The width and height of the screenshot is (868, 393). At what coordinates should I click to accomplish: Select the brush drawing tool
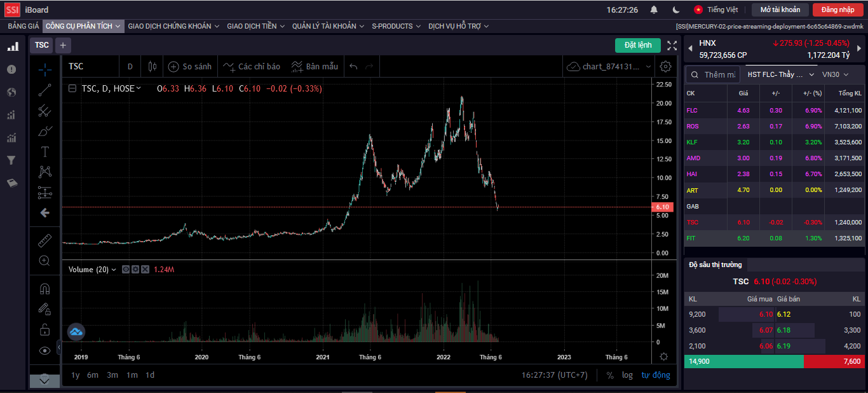click(x=44, y=131)
